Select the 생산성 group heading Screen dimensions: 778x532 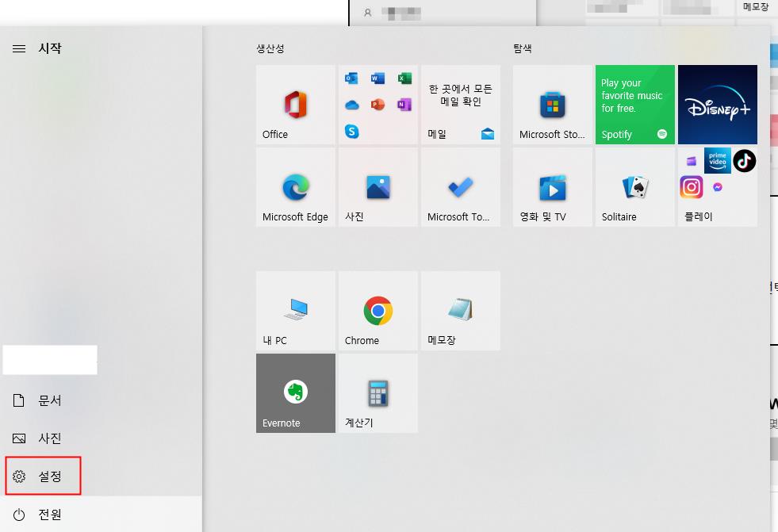coord(270,48)
